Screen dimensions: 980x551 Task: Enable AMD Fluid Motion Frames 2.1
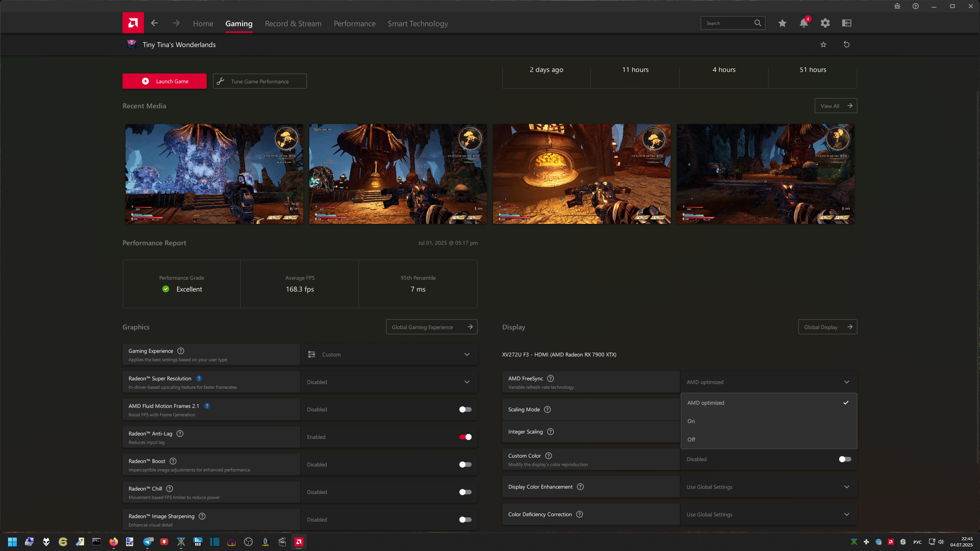point(465,409)
